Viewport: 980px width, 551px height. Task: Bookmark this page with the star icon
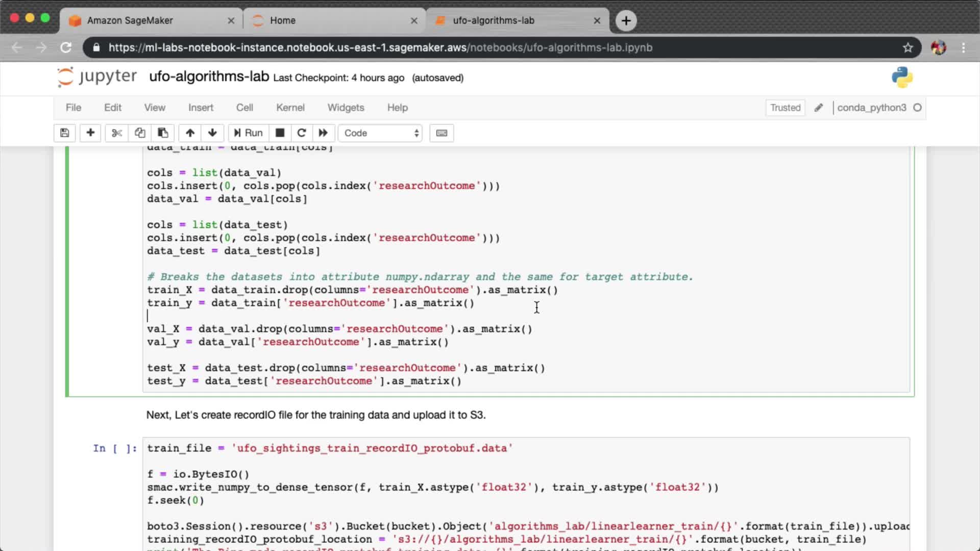(x=908, y=47)
